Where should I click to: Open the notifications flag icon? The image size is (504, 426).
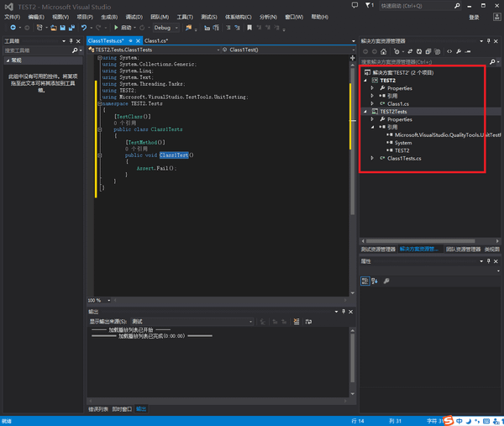click(x=369, y=5)
